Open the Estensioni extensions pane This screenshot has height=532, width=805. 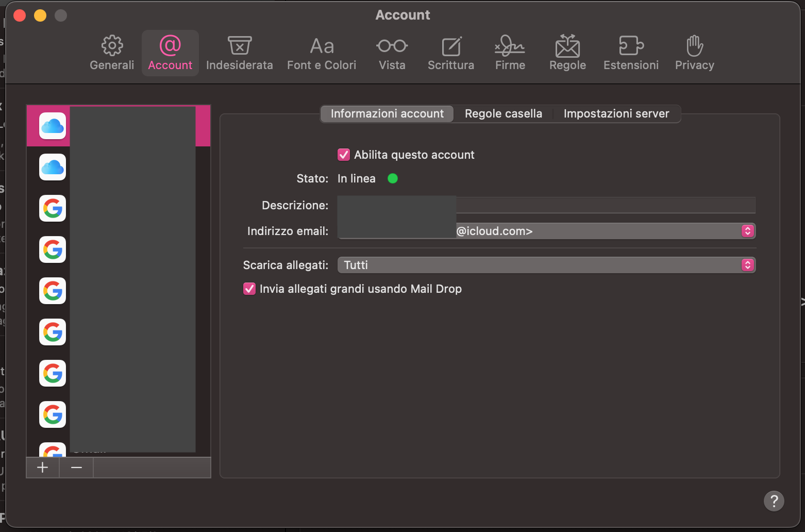pyautogui.click(x=631, y=52)
